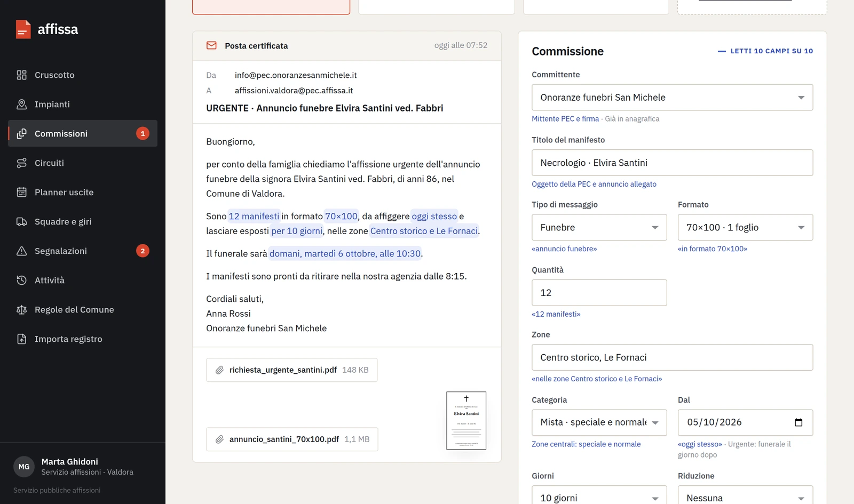Open Squadre e giri truck icon

click(21, 222)
